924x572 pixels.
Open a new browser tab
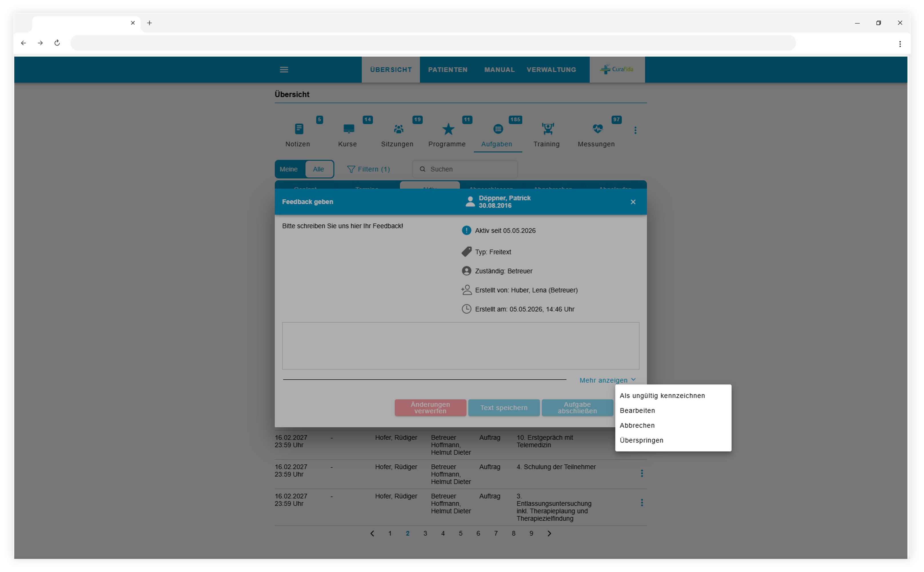coord(149,23)
